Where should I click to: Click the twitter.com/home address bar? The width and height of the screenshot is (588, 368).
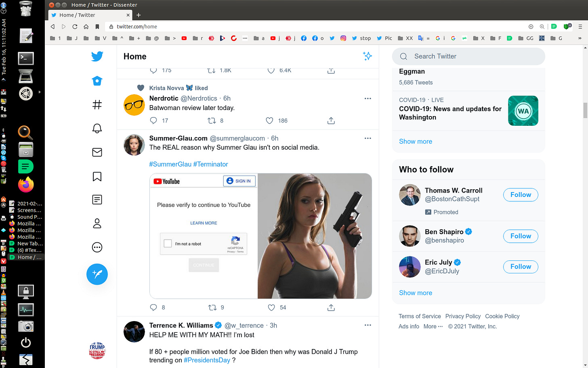click(315, 27)
